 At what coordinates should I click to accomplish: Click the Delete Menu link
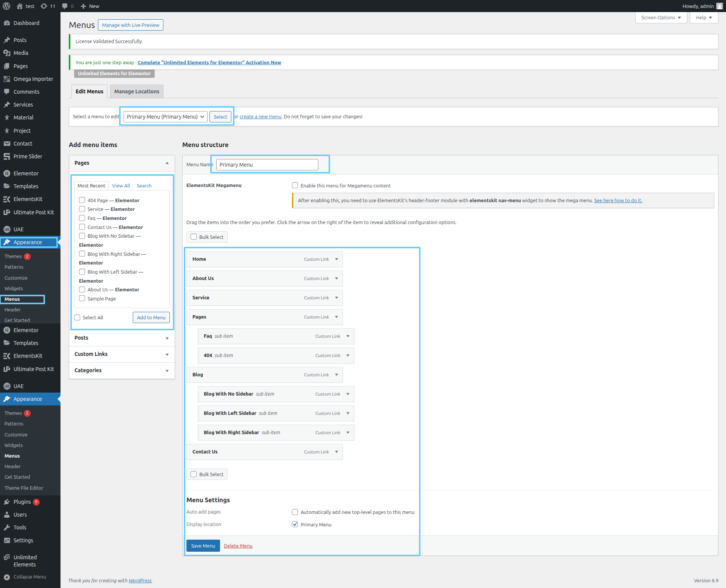238,546
